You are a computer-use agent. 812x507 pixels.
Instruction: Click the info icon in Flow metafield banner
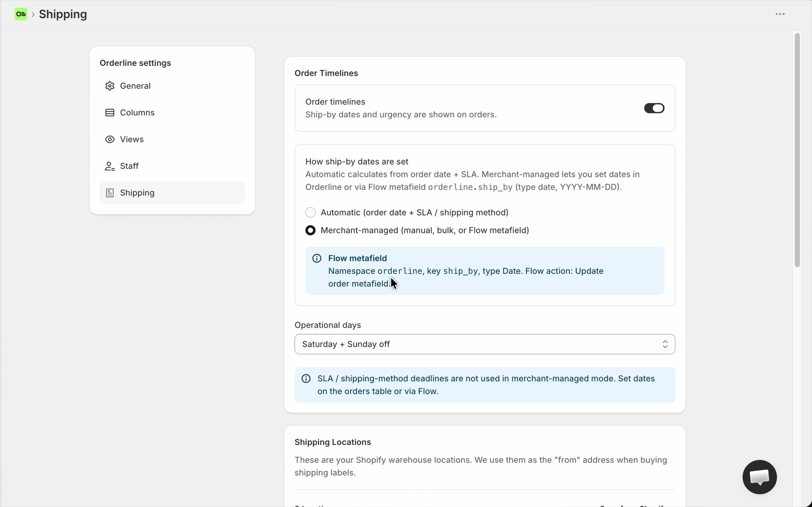pyautogui.click(x=317, y=258)
